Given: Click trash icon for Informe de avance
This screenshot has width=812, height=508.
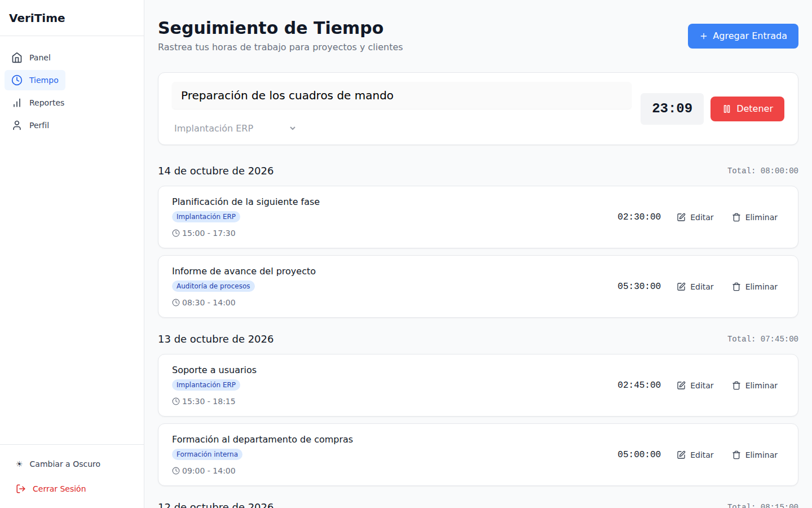Looking at the screenshot, I should point(736,287).
